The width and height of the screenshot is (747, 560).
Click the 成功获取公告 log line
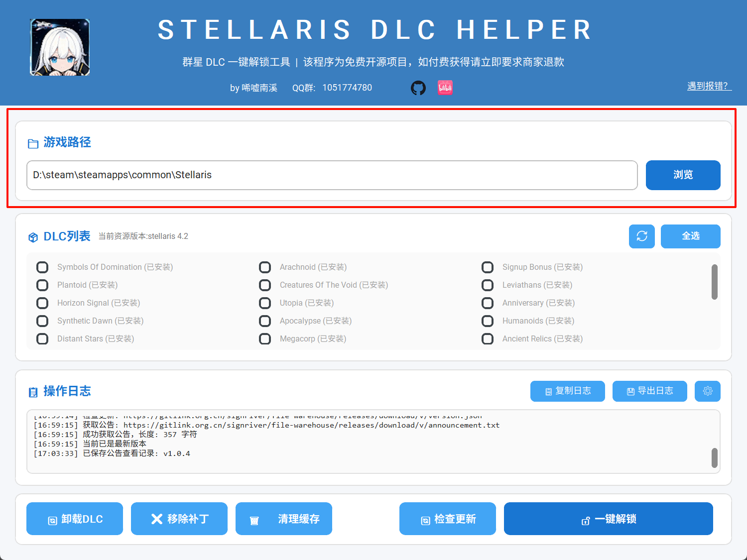click(x=115, y=435)
